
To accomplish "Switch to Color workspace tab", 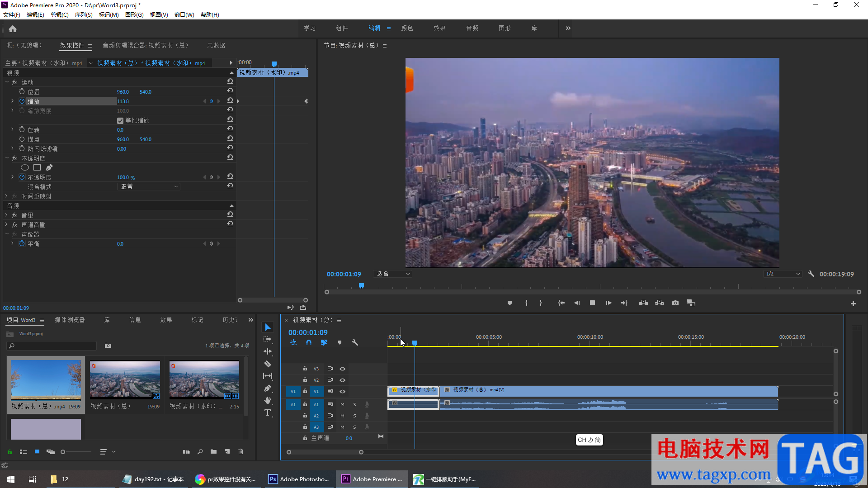I will tap(407, 28).
